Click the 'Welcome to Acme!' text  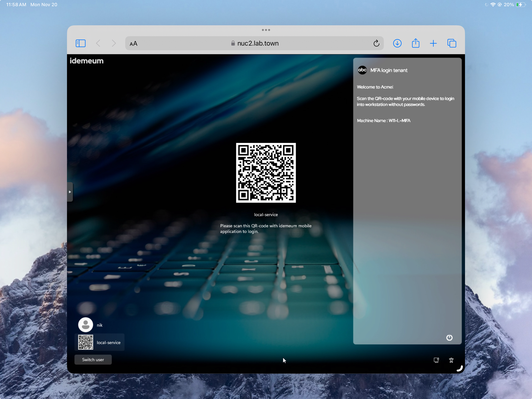[x=375, y=87]
